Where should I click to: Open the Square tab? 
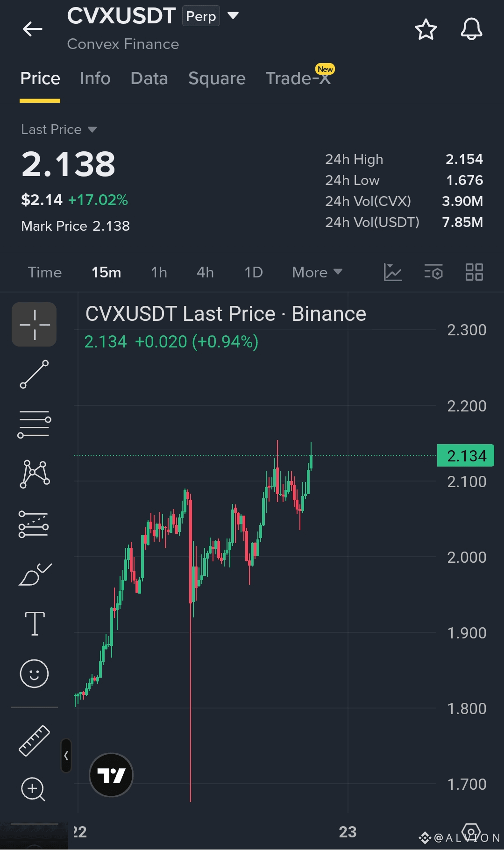pyautogui.click(x=217, y=78)
